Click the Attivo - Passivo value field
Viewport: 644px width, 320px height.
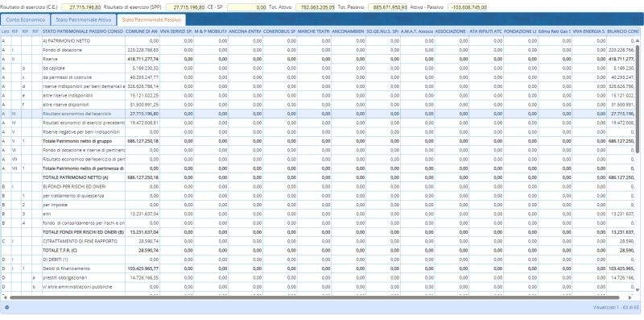coord(467,7)
